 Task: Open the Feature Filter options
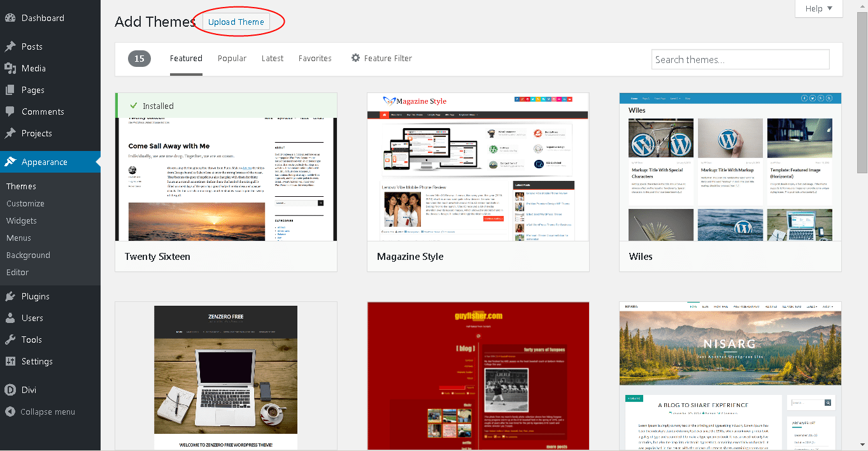click(381, 59)
